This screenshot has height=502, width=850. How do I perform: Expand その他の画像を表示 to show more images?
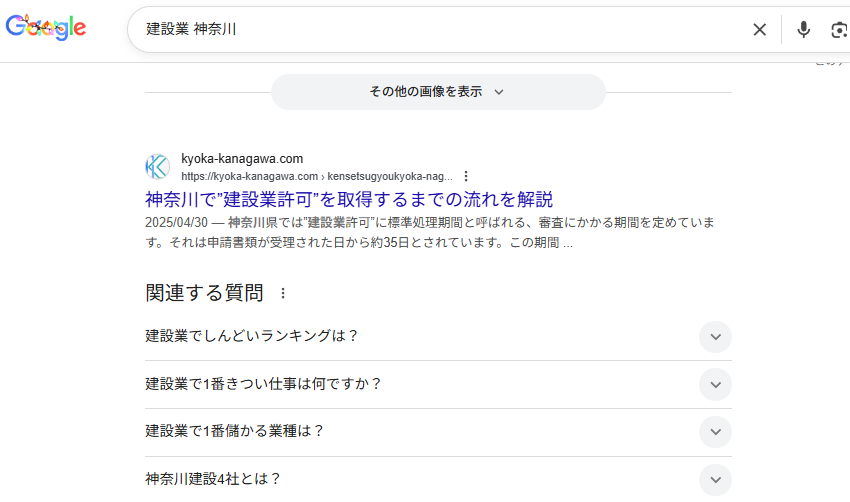click(438, 92)
